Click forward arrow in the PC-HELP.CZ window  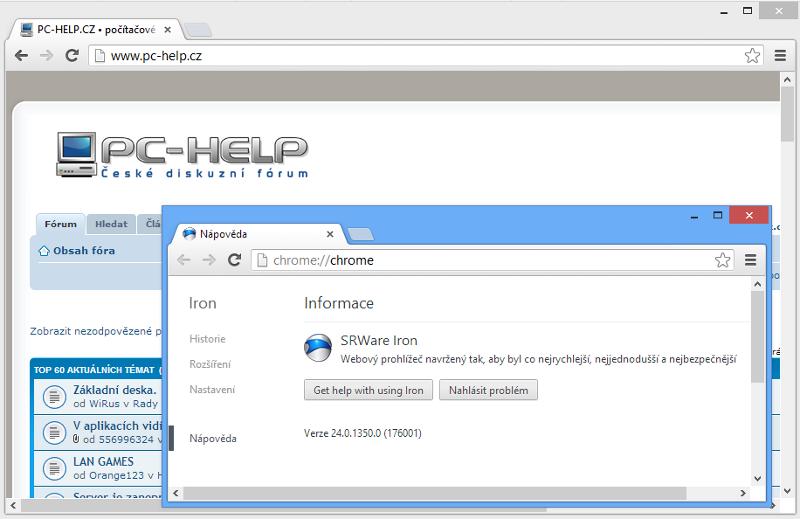tap(46, 55)
